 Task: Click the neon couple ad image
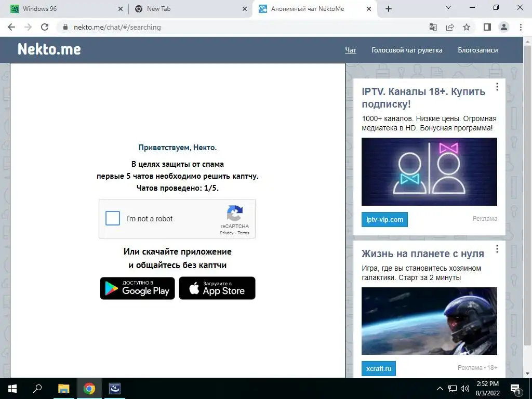point(429,171)
